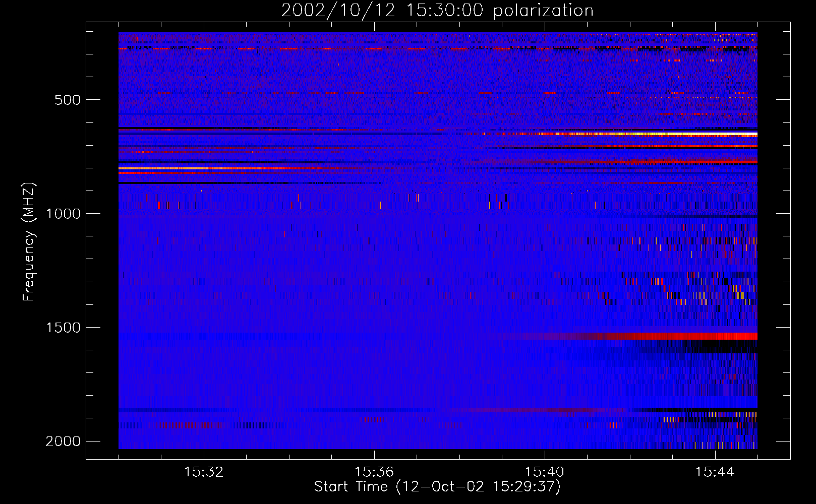Click the plot title '2002/10/12 15:30:00 polarization'
816x504 pixels.
point(437,11)
